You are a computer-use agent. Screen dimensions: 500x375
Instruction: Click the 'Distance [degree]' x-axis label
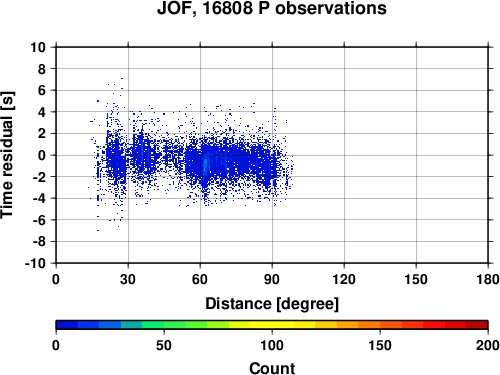(272, 304)
